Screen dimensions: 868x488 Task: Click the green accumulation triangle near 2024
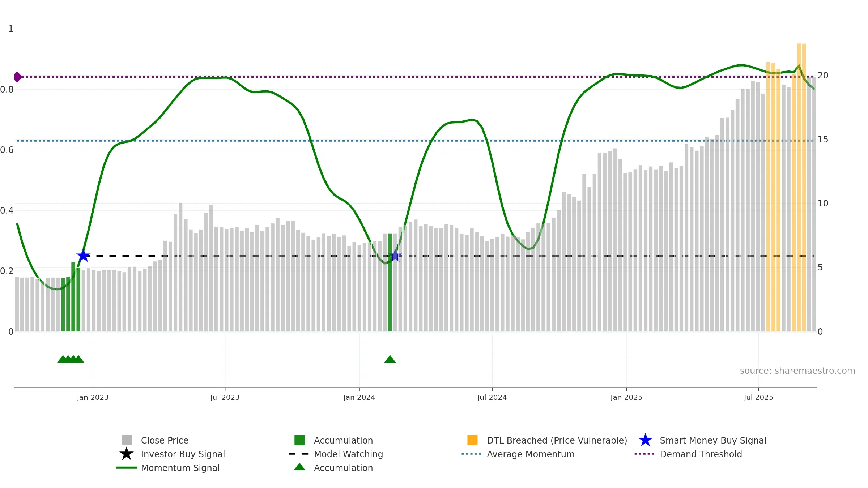390,359
